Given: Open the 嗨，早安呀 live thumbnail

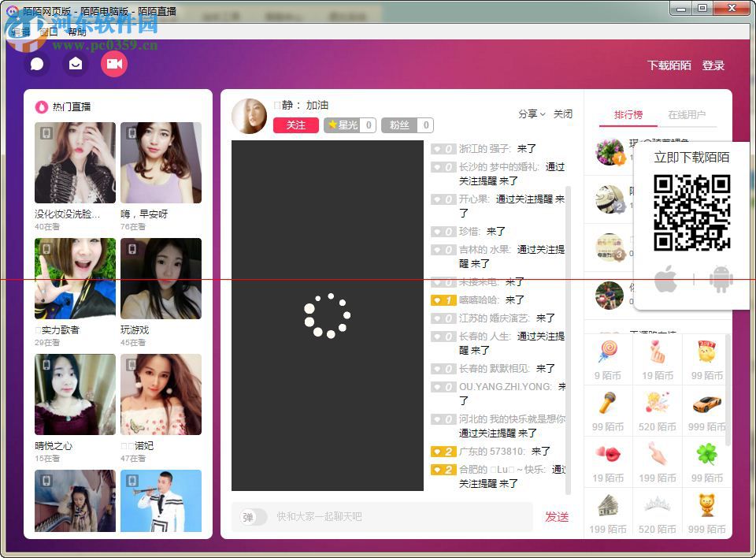Looking at the screenshot, I should [x=161, y=162].
